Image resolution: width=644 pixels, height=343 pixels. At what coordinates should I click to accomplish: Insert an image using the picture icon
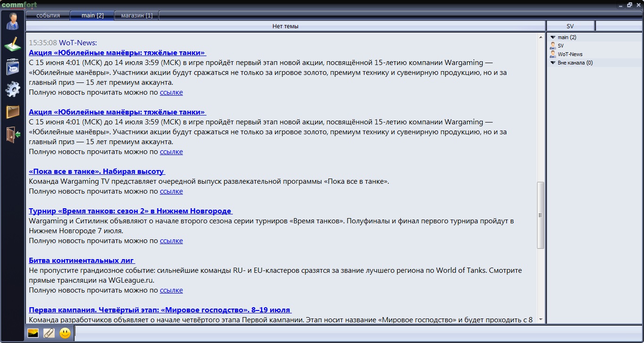click(33, 333)
